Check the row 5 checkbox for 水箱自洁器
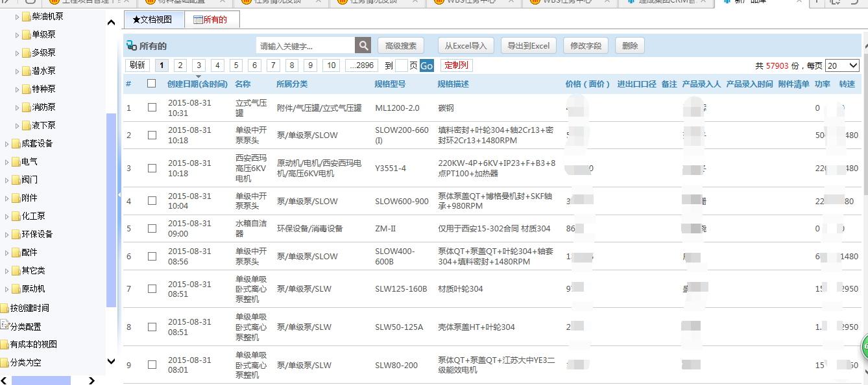This screenshot has height=385, width=868. pyautogui.click(x=152, y=228)
